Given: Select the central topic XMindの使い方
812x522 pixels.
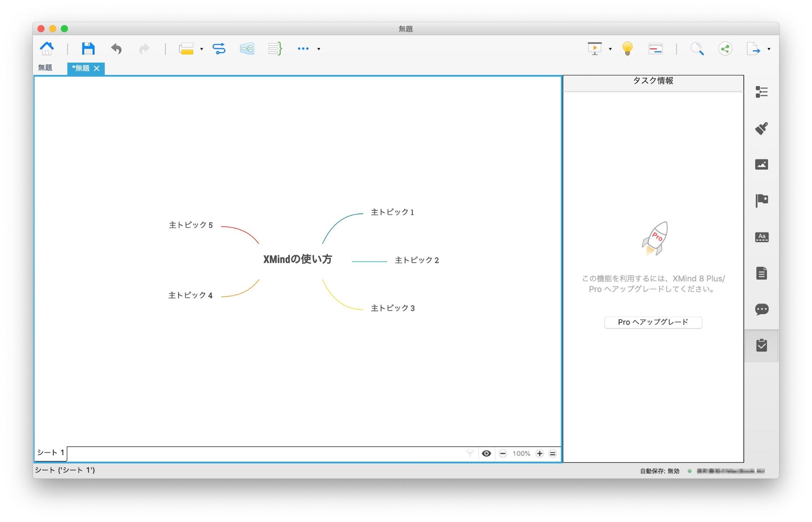Looking at the screenshot, I should pyautogui.click(x=297, y=259).
